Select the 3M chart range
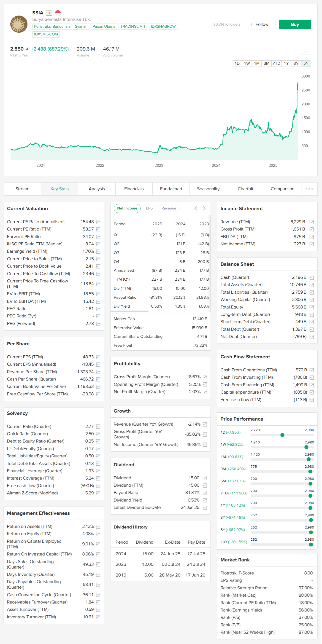Screen dimensions: 322x644 click(x=267, y=64)
